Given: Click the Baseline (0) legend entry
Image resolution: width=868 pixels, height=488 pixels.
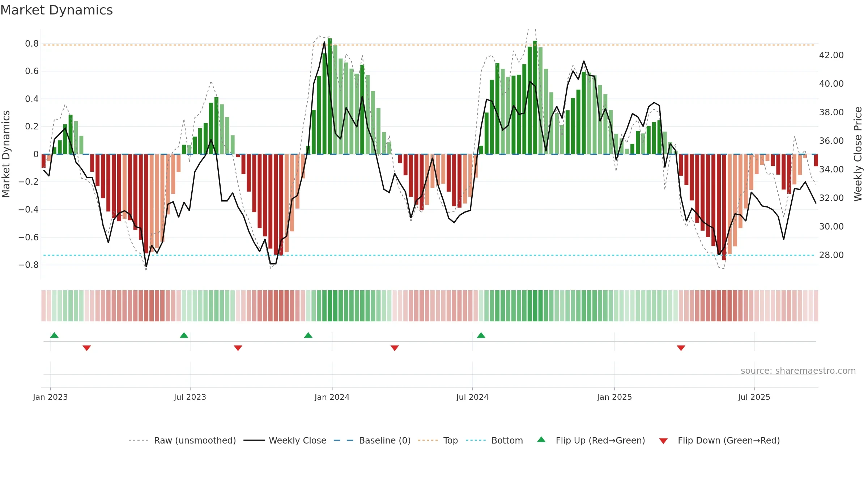Looking at the screenshot, I should (x=372, y=440).
